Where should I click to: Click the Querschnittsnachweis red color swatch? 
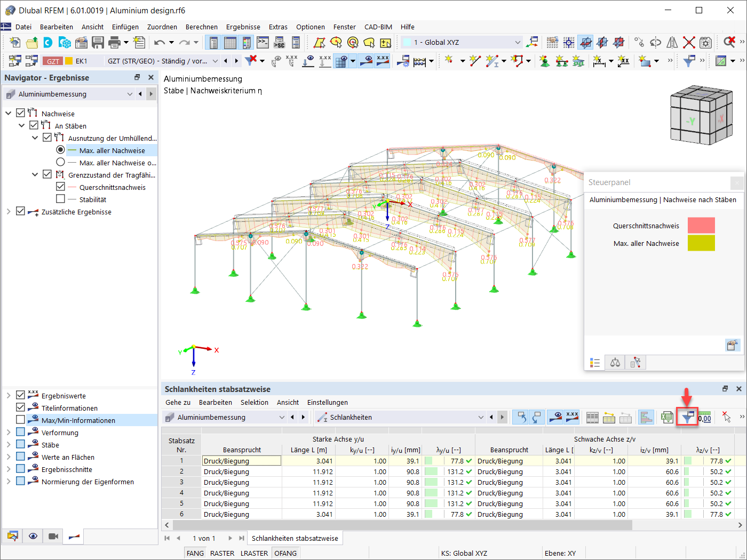point(701,226)
